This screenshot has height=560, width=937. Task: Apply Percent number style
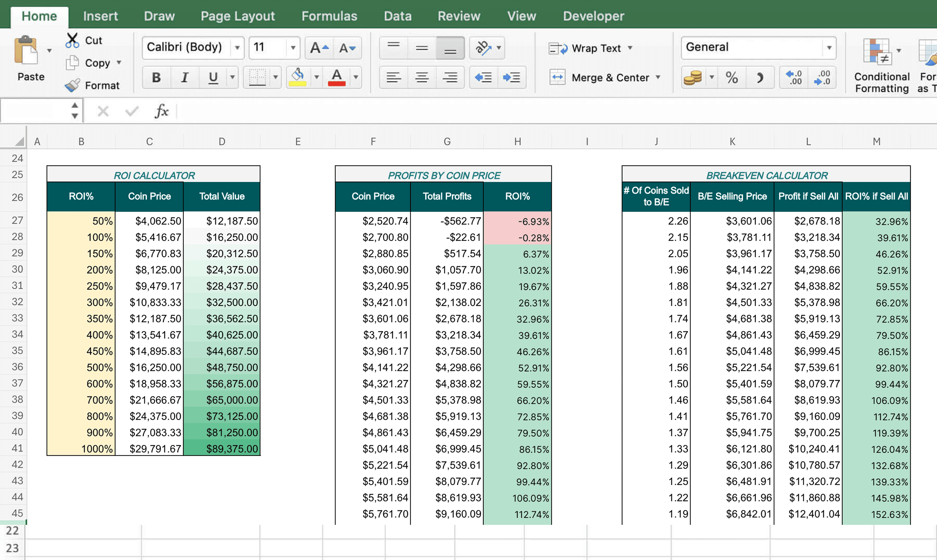[731, 77]
